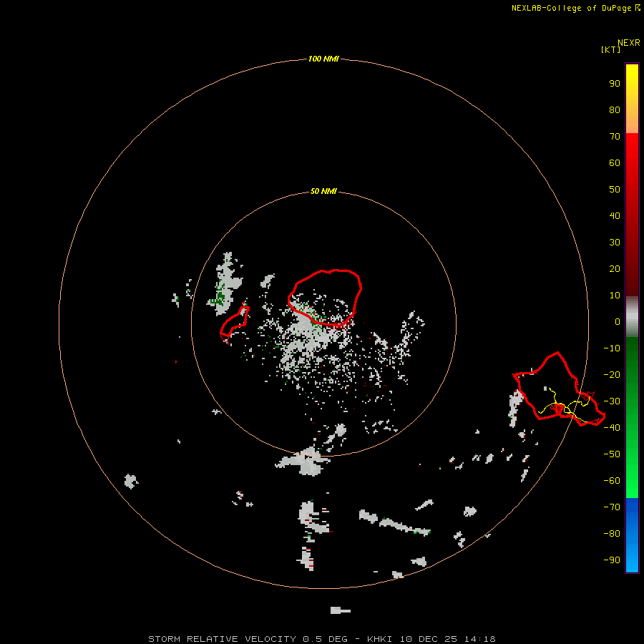Click the -30 value on the velocity scale
Image resolution: width=644 pixels, height=644 pixels.
point(612,401)
